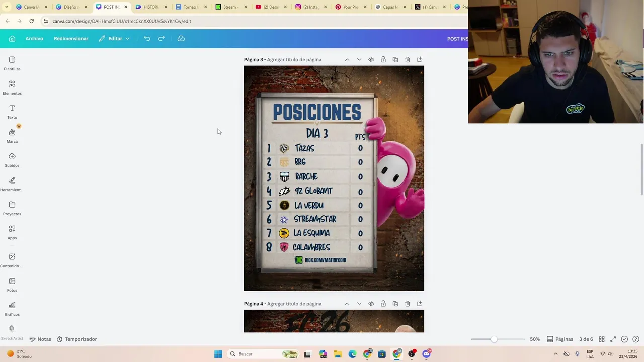Viewport: 644px width, 362px height.
Task: Switch to the Canva IA browser tab
Action: [x=31, y=7]
